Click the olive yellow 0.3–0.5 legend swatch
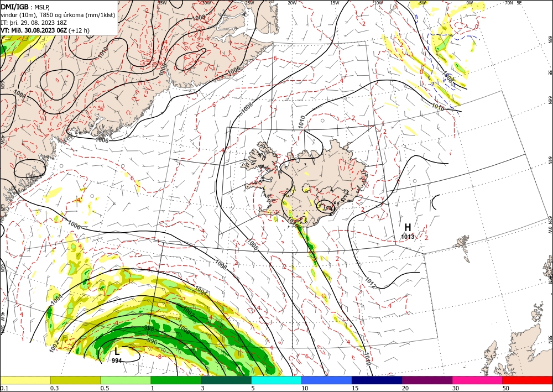 pyautogui.click(x=75, y=380)
